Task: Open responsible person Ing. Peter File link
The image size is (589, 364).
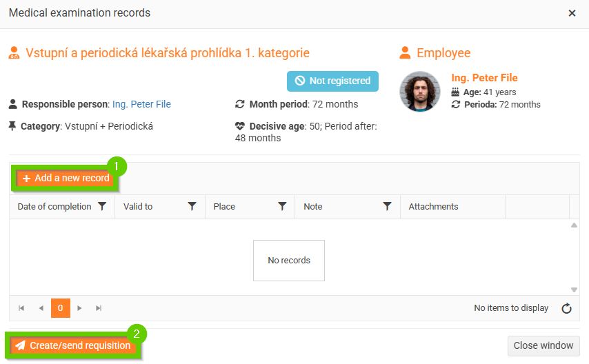Action: (x=141, y=104)
